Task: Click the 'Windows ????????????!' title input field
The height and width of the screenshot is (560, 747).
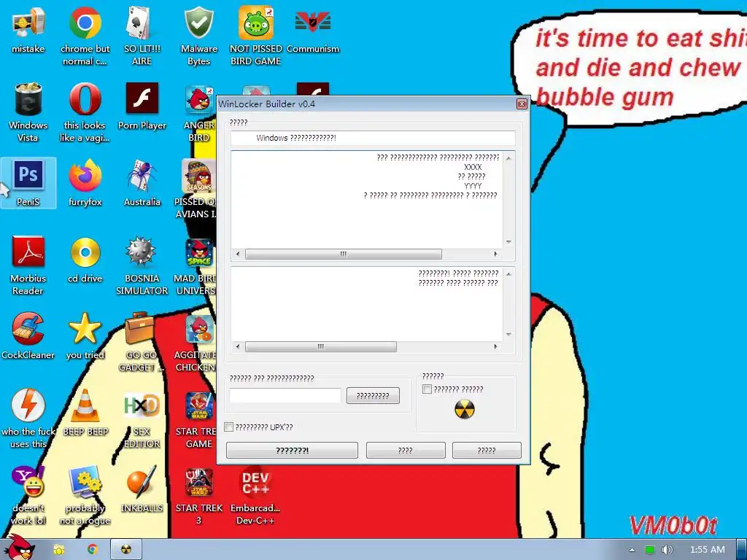Action: tap(373, 138)
